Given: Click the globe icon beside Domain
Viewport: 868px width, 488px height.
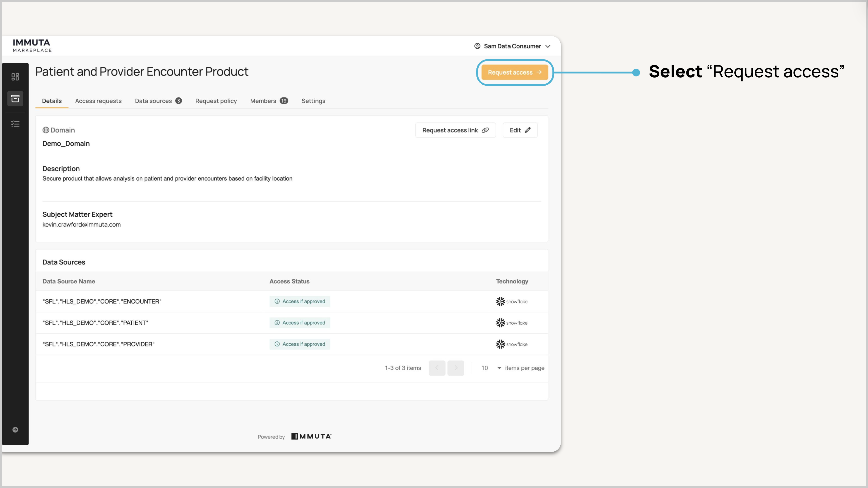Looking at the screenshot, I should tap(46, 130).
